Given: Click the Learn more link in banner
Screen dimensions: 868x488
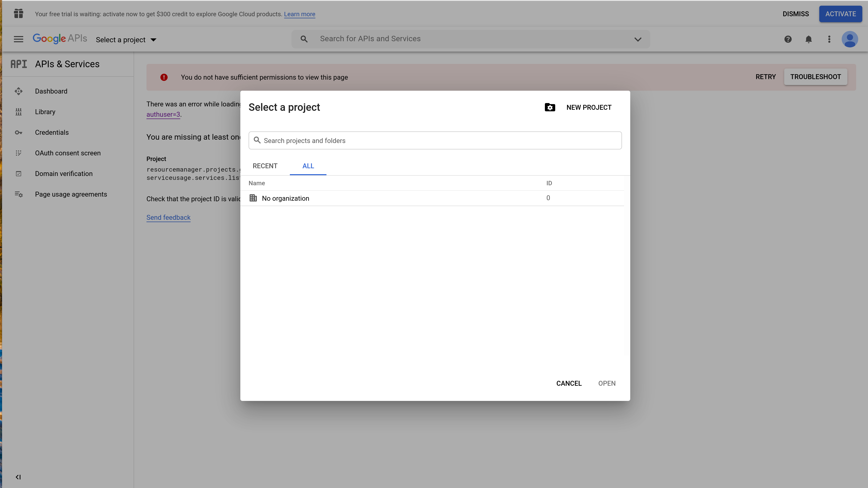Looking at the screenshot, I should click(299, 14).
